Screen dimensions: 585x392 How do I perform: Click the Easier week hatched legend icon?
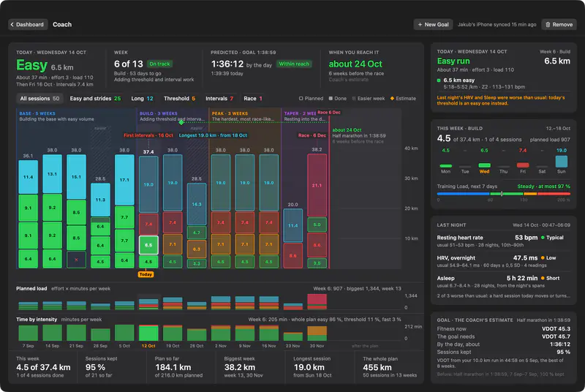(354, 99)
